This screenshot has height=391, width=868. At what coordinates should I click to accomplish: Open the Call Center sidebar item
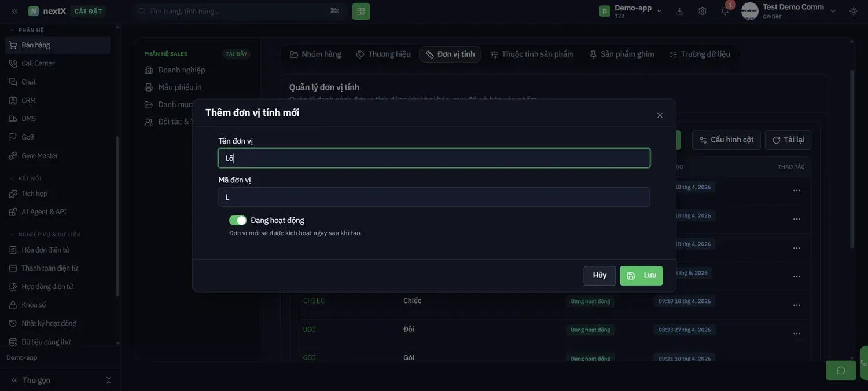coord(57,64)
